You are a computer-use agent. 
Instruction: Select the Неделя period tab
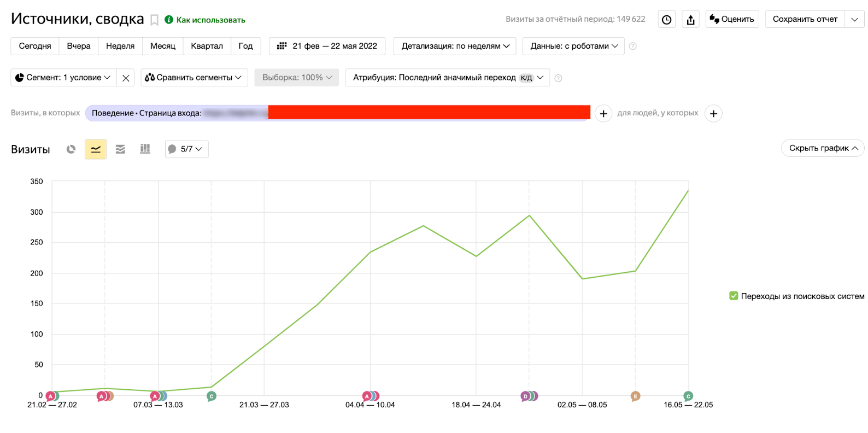[120, 46]
